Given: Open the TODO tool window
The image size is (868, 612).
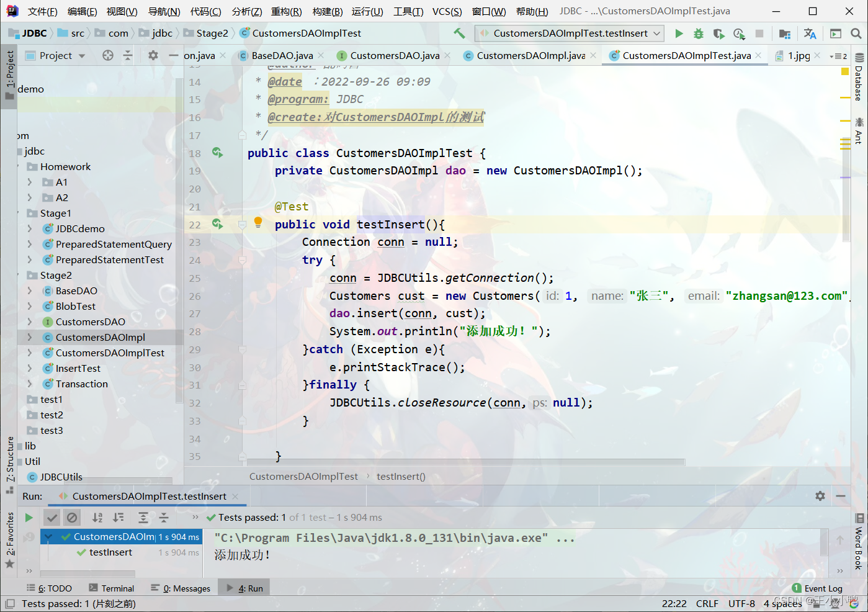Looking at the screenshot, I should pos(49,588).
